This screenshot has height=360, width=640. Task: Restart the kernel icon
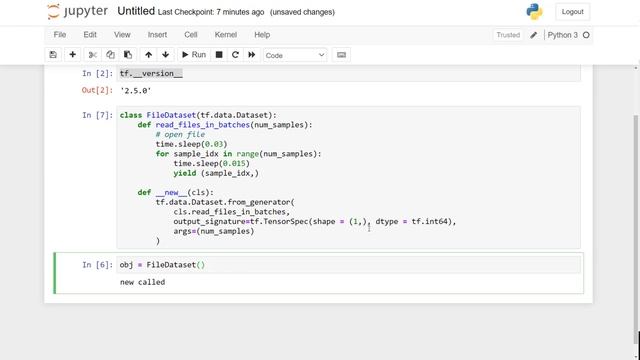(235, 55)
